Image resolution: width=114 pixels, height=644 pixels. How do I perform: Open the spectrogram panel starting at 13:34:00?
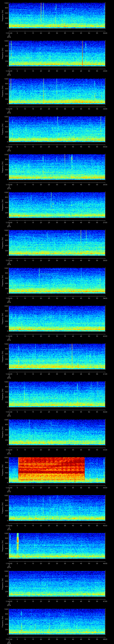[x=57, y=129]
